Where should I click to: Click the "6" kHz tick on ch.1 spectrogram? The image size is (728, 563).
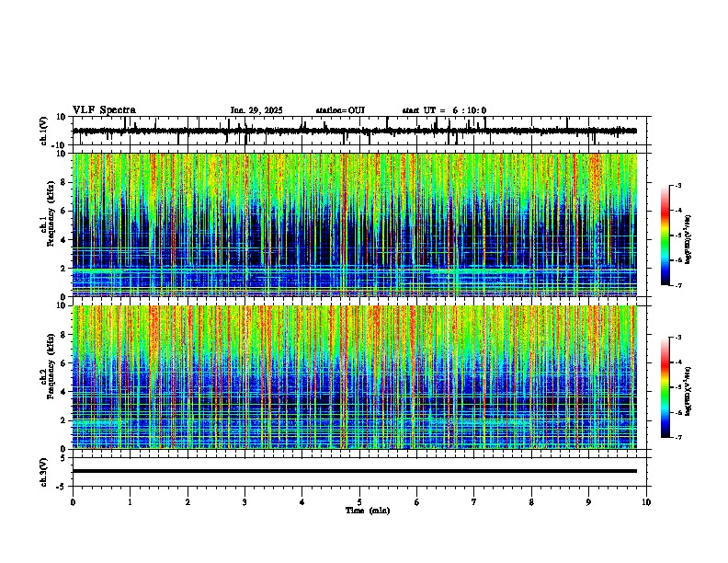(x=63, y=211)
